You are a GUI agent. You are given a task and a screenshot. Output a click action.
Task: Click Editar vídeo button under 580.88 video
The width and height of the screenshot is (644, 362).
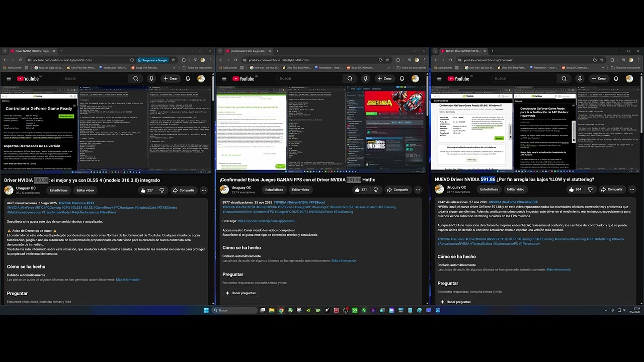pyautogui.click(x=85, y=190)
